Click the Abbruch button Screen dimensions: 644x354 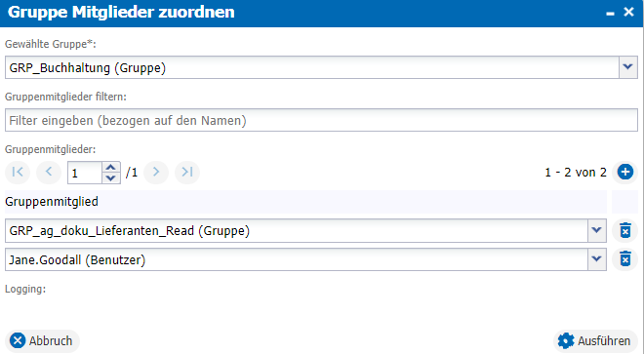coord(42,341)
